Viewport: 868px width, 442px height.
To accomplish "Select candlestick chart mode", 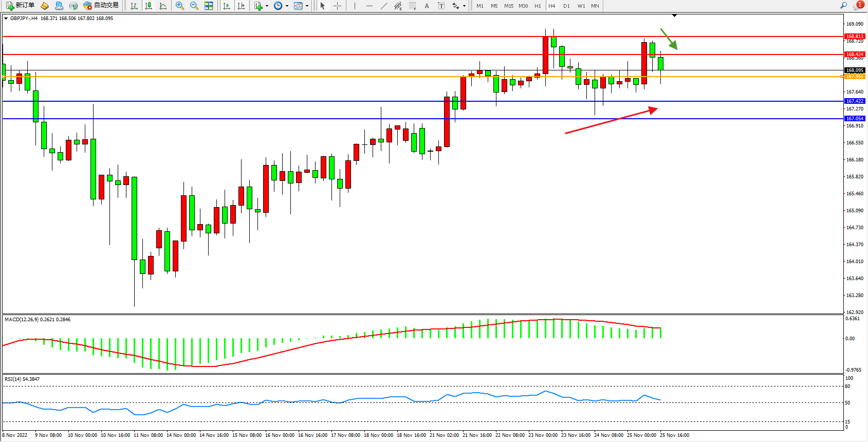I will (149, 6).
